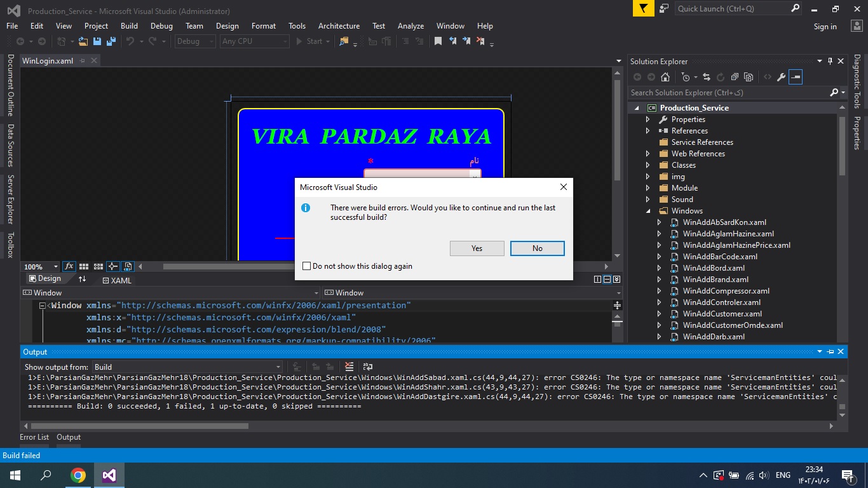Click Show All Files icon
Image resolution: width=868 pixels, height=488 pixels.
(x=749, y=77)
